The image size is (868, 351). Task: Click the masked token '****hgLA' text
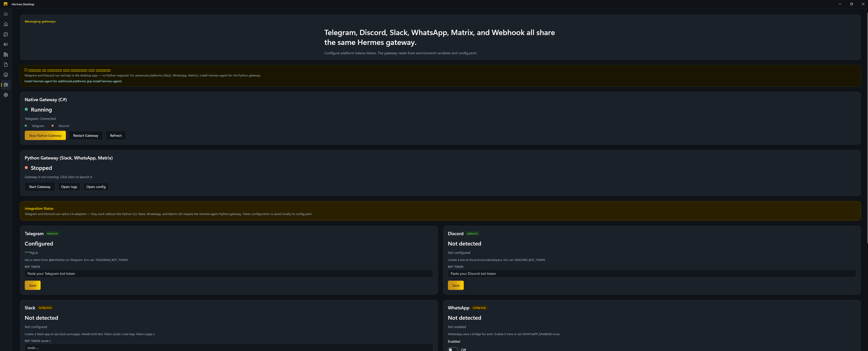coord(31,253)
